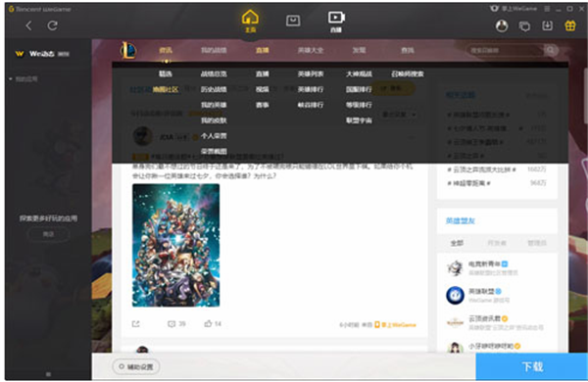The image size is (588, 382).
Task: Select the 资讯 navigation tab
Action: pos(166,50)
